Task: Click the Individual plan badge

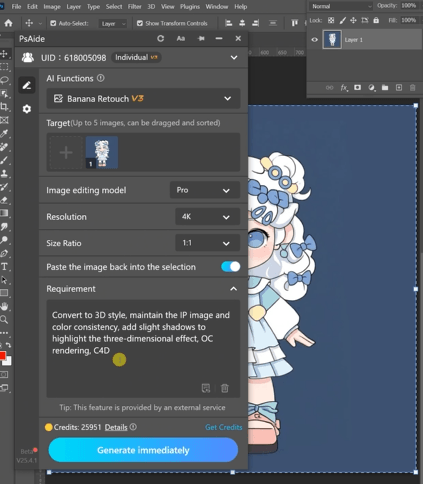Action: pyautogui.click(x=136, y=57)
